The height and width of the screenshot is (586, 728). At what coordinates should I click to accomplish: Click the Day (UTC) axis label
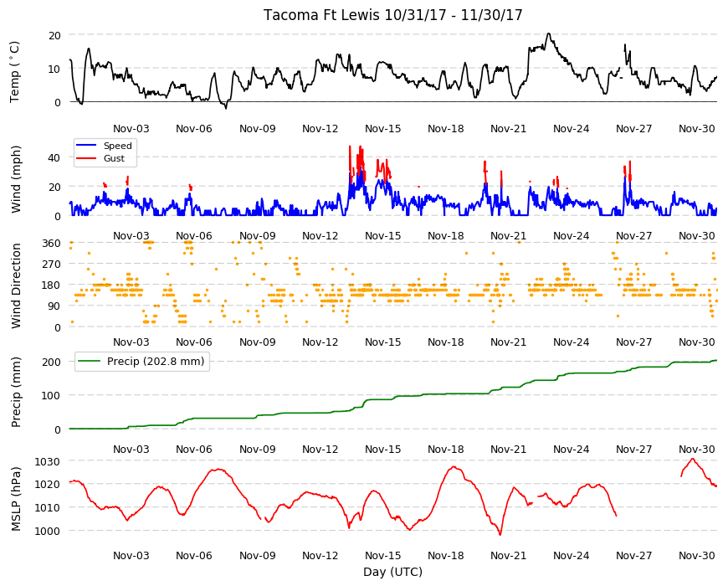click(x=392, y=572)
